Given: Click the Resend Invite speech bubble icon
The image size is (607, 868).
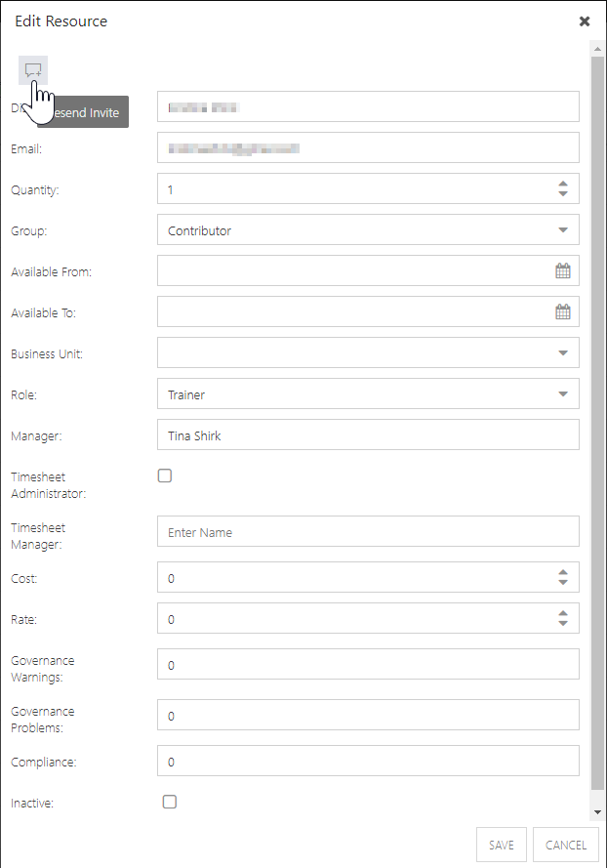Looking at the screenshot, I should [33, 70].
